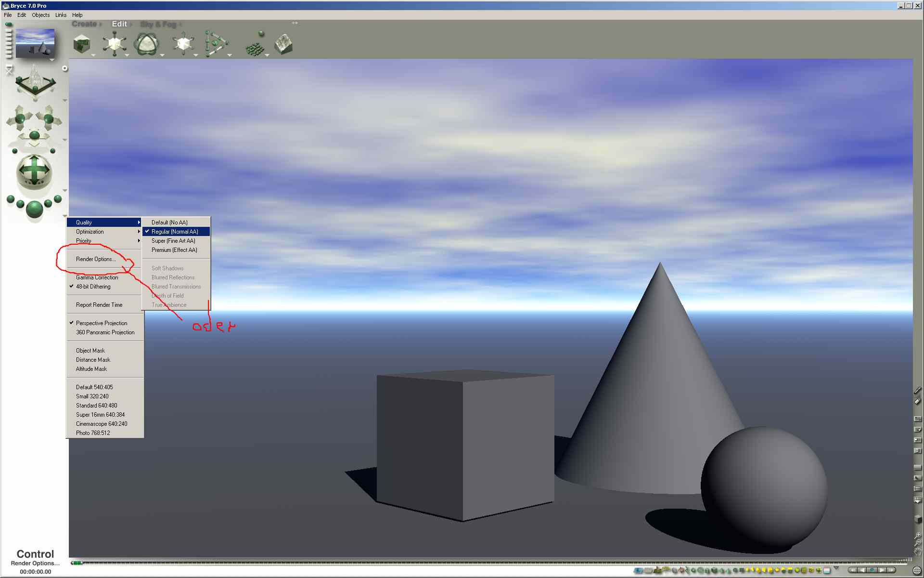
Task: Click the large green render sphere
Action: [34, 210]
